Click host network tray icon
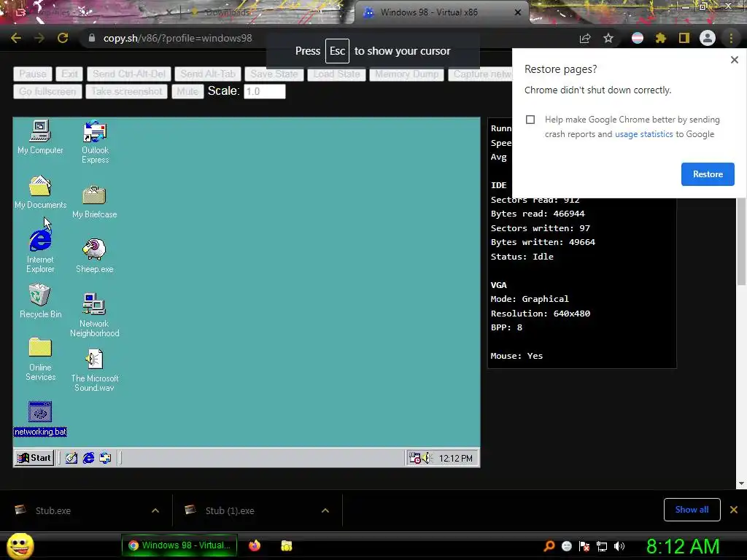Screen dimensions: 747x560 point(602,546)
